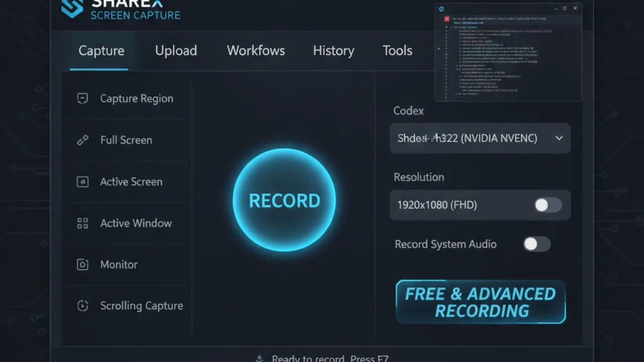Screen dimensions: 644x362
Task: Click the Active Window grid icon
Action: [83, 223]
